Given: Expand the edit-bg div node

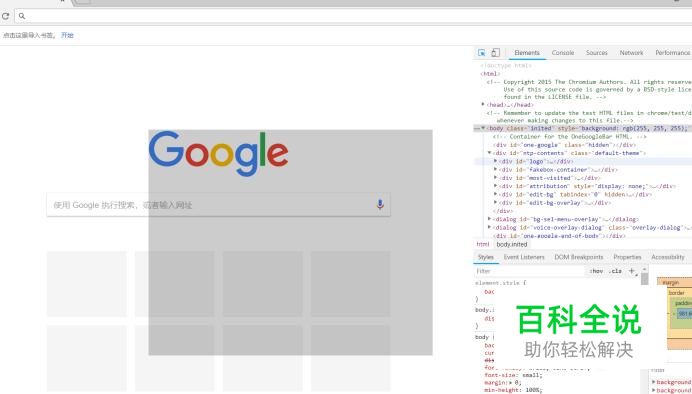Looking at the screenshot, I should click(495, 195).
